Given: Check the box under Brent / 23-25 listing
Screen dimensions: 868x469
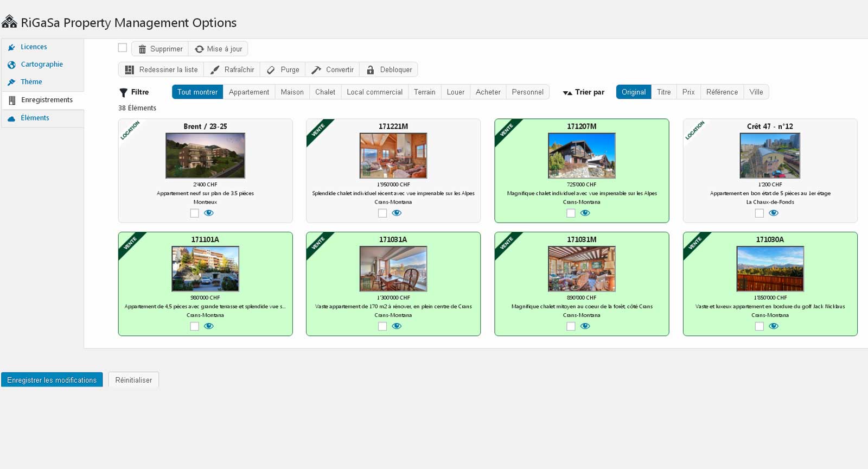Looking at the screenshot, I should tap(194, 213).
